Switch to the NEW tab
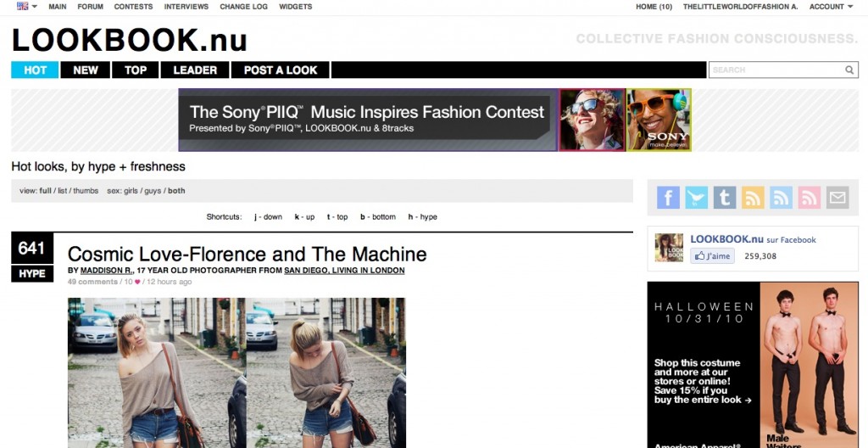This screenshot has height=448, width=868. 86,70
